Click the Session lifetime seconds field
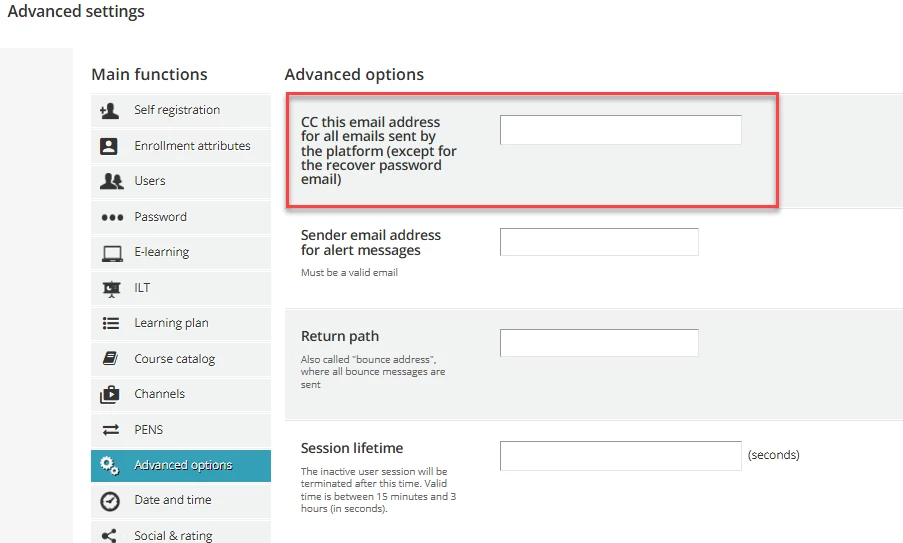 620,455
